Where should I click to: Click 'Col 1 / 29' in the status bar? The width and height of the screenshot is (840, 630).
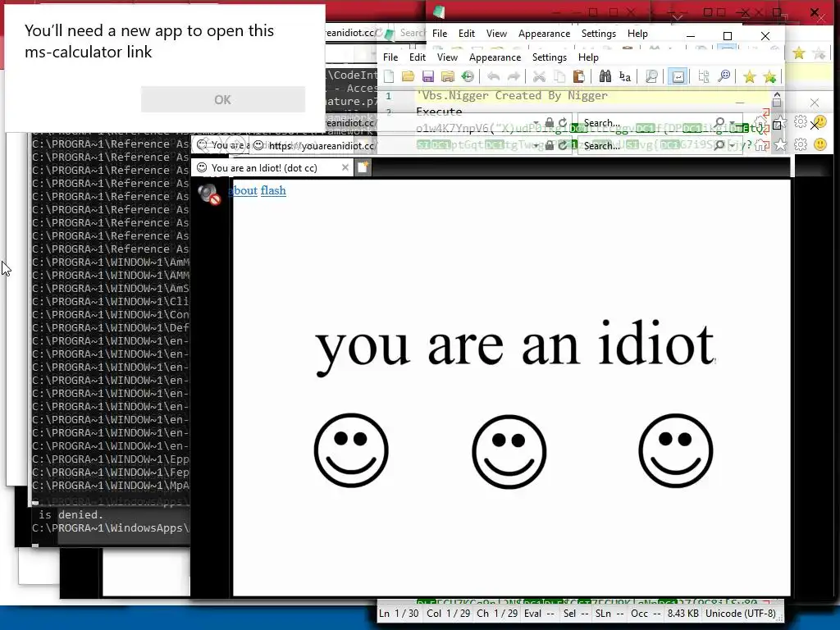click(x=449, y=614)
